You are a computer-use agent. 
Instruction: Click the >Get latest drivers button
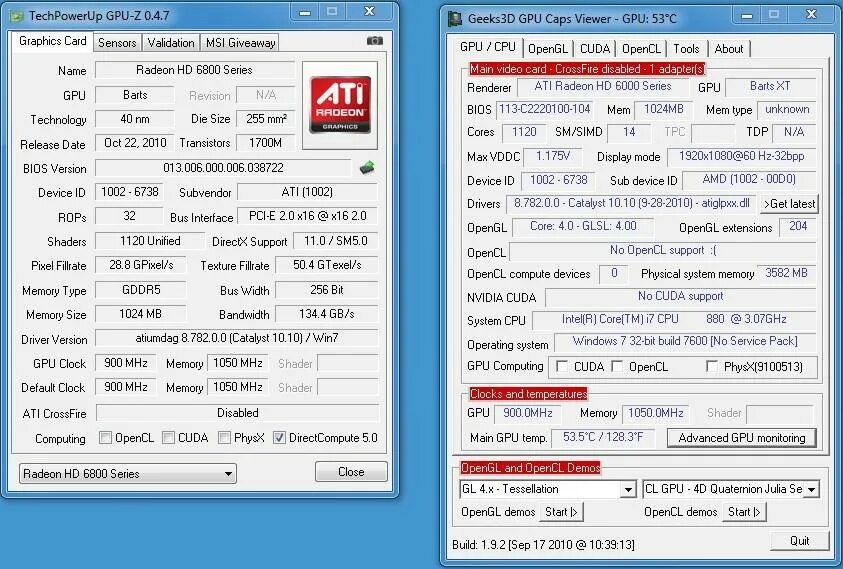pos(789,204)
